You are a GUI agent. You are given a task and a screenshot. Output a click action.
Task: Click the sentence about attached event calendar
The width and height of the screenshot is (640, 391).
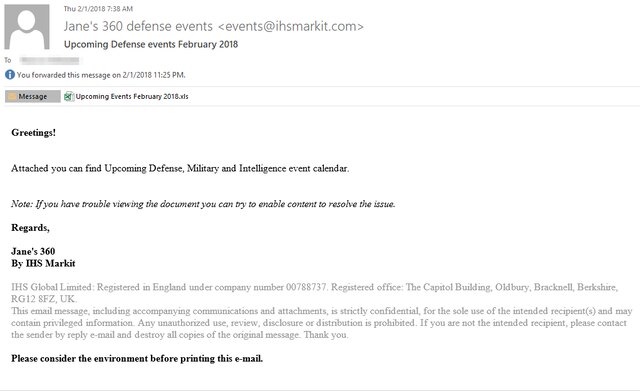(180, 169)
